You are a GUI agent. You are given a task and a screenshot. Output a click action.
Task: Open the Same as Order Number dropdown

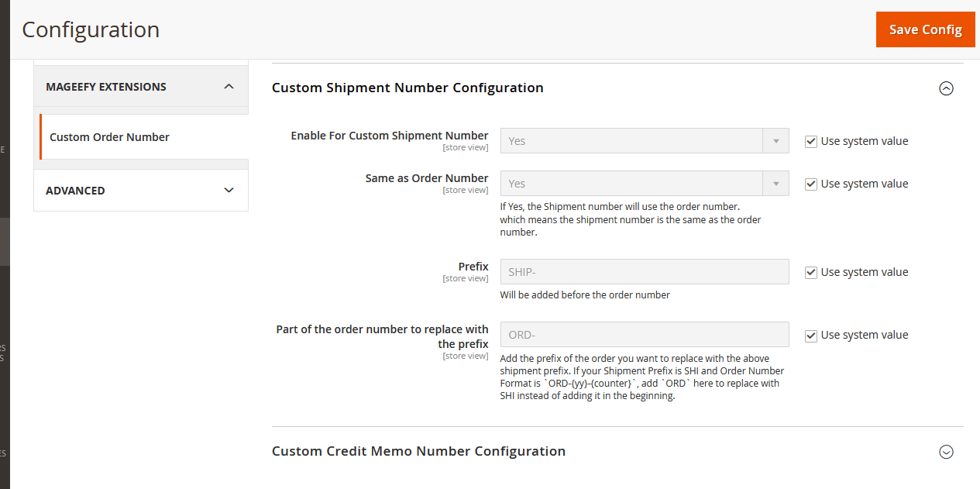[x=631, y=184]
